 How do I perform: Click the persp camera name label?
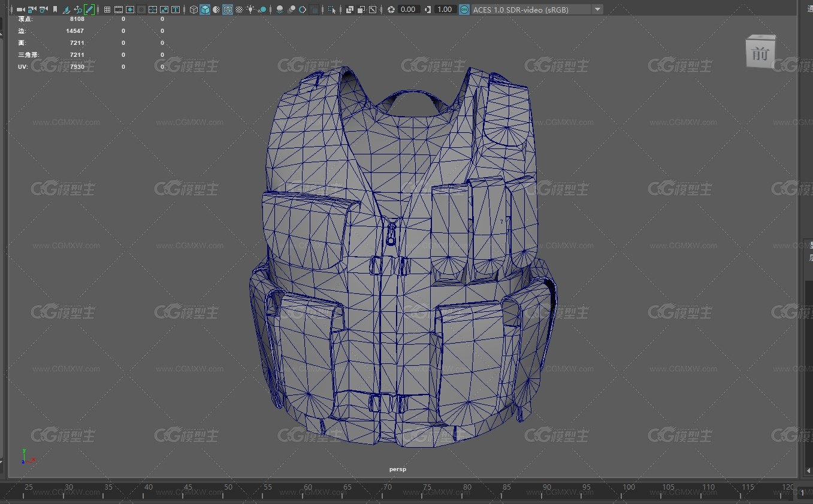point(397,469)
